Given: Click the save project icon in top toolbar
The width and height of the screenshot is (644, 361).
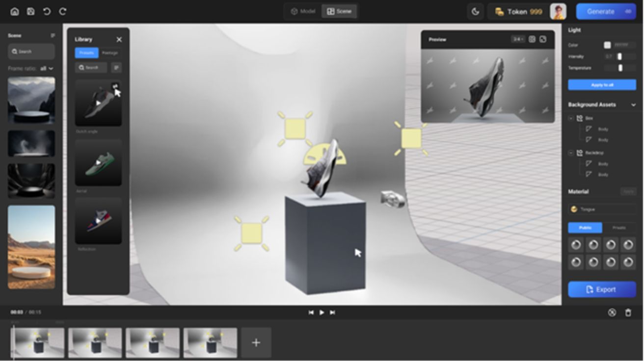Looking at the screenshot, I should click(x=30, y=11).
